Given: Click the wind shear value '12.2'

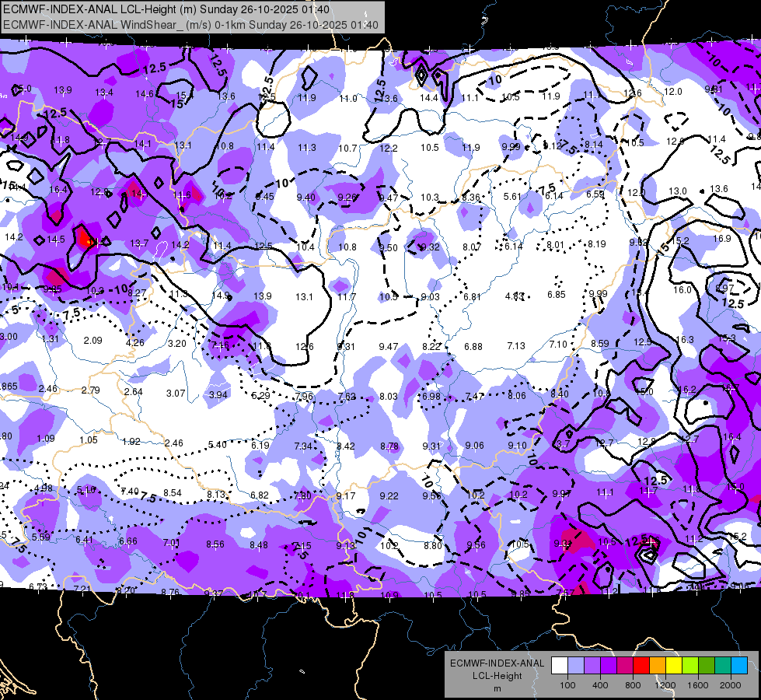Looking at the screenshot, I should click(x=388, y=148).
